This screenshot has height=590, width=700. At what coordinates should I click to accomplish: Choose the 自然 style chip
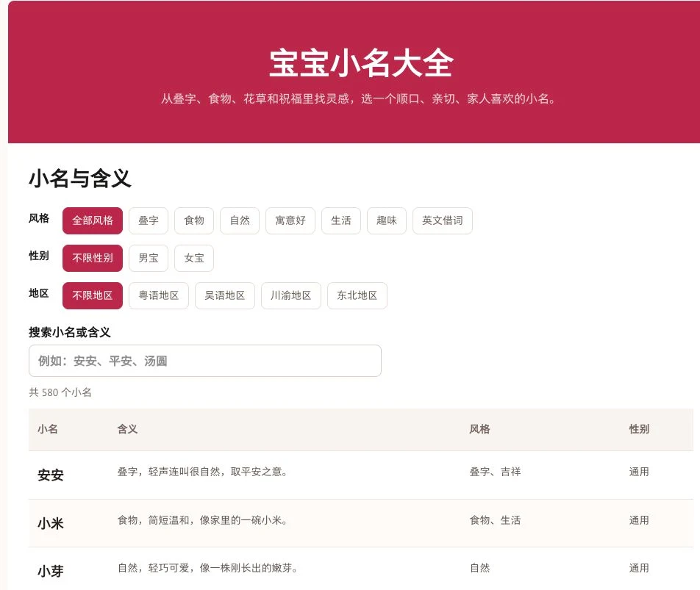[239, 220]
